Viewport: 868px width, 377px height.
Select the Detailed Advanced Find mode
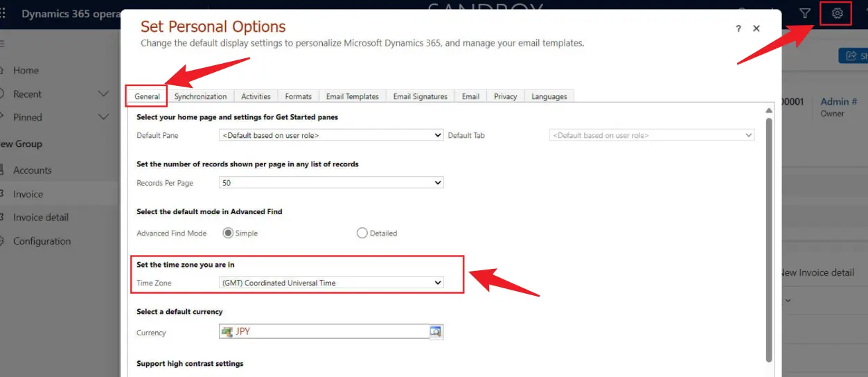coord(362,234)
